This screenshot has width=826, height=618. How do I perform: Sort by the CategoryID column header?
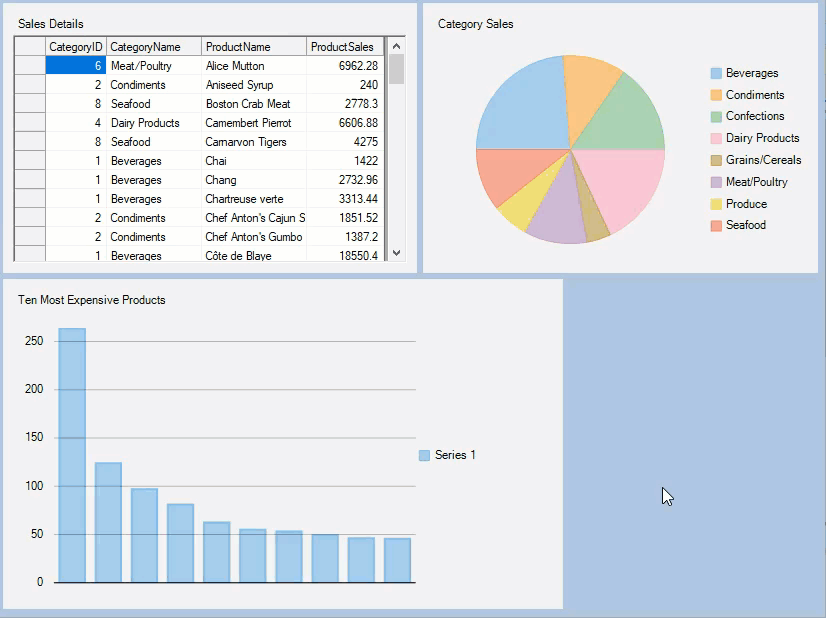(75, 47)
